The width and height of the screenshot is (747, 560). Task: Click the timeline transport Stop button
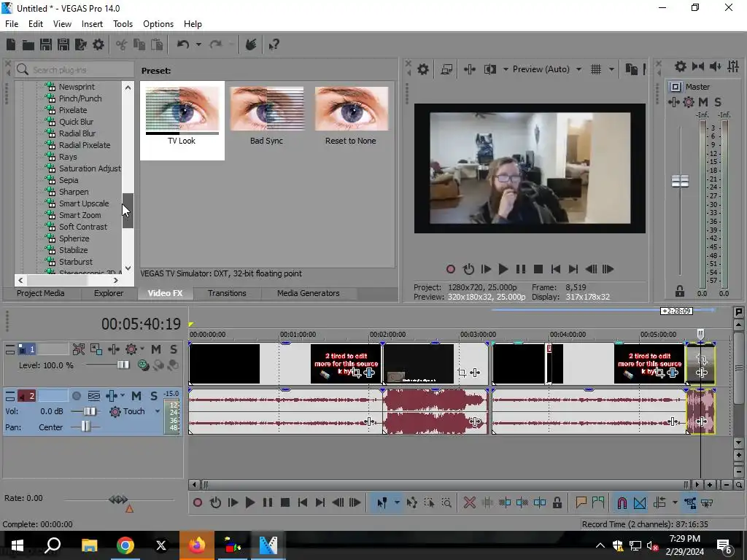285,502
